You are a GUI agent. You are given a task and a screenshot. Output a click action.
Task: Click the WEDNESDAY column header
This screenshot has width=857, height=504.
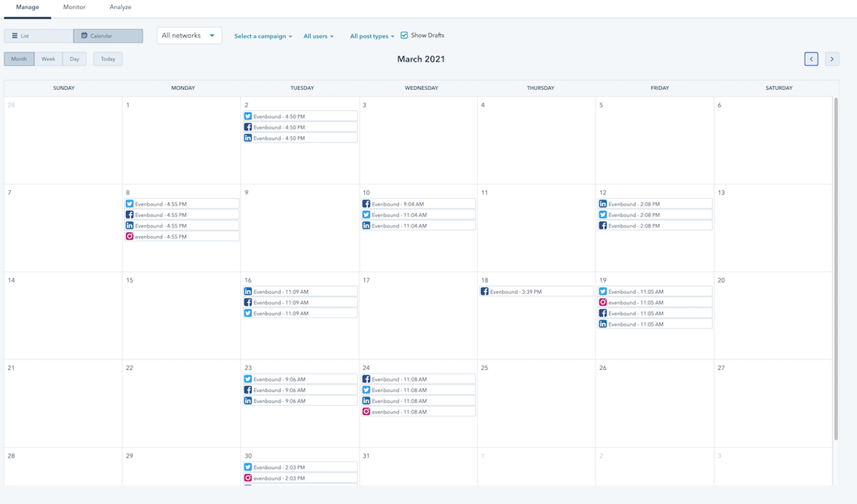click(x=421, y=88)
